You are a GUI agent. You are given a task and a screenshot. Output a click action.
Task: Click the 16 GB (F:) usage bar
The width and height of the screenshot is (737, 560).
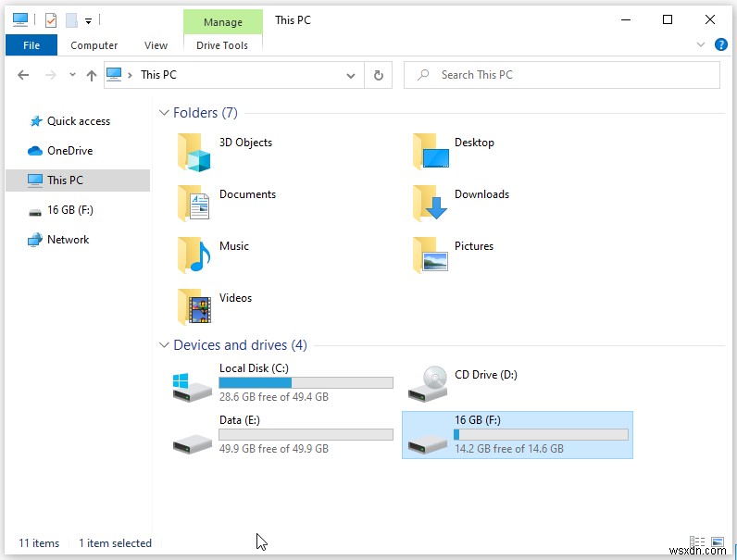point(541,434)
